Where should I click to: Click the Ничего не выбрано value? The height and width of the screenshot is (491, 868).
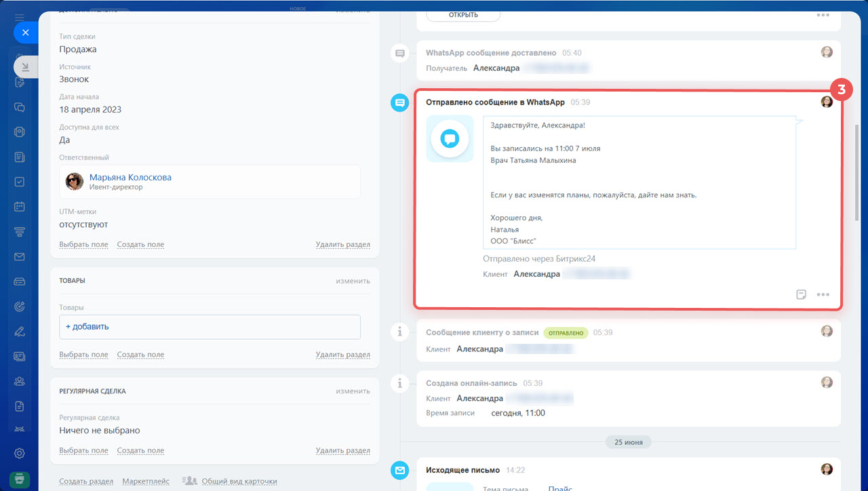pos(100,431)
